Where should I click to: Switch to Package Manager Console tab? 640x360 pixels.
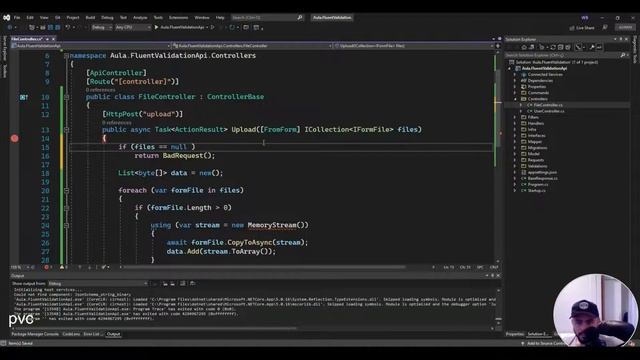[35, 334]
